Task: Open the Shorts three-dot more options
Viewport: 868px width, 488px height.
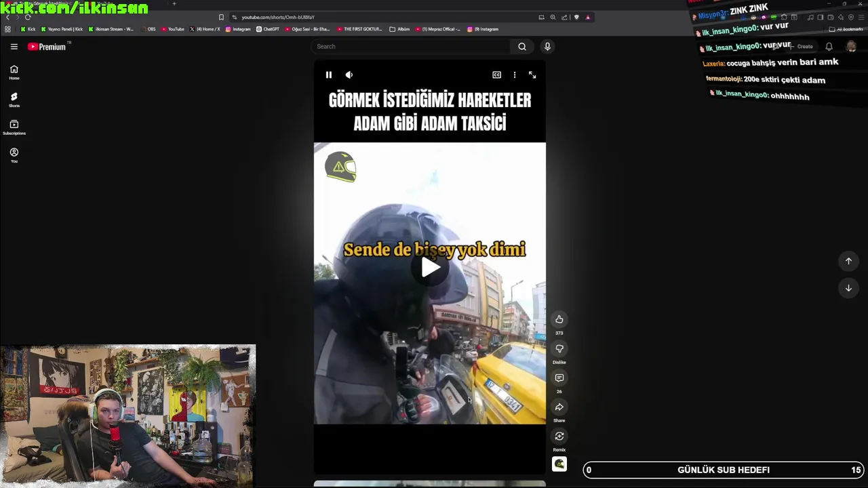Action: (515, 75)
